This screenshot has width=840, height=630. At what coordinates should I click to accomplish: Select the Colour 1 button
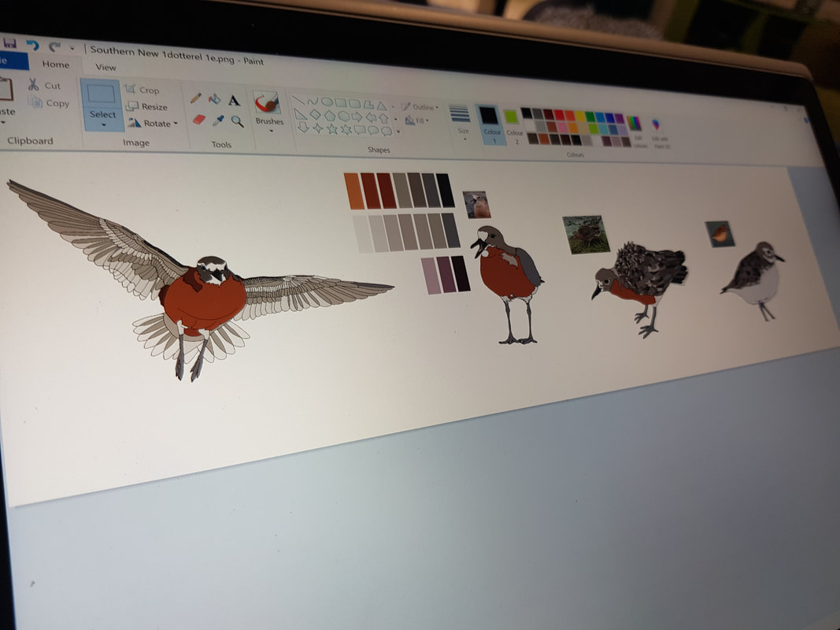click(490, 124)
